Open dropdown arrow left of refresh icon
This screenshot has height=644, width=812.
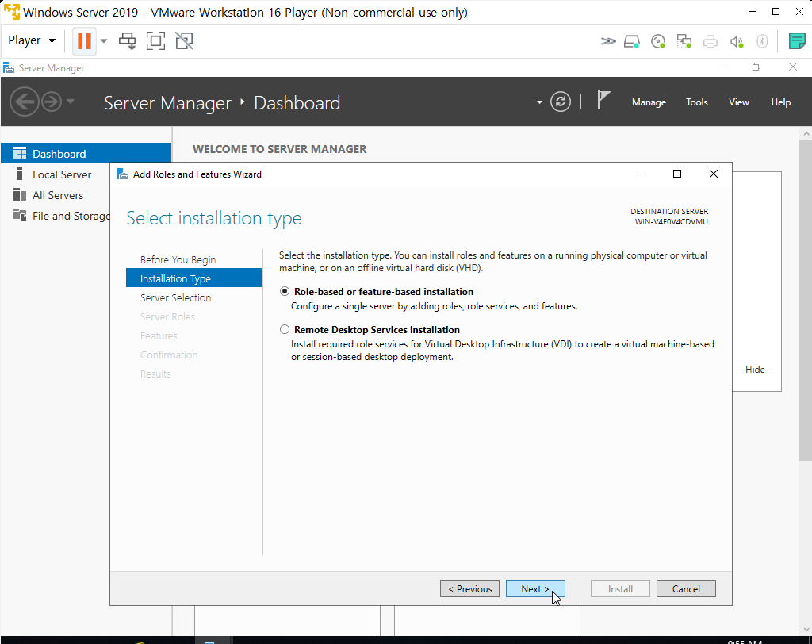click(539, 102)
